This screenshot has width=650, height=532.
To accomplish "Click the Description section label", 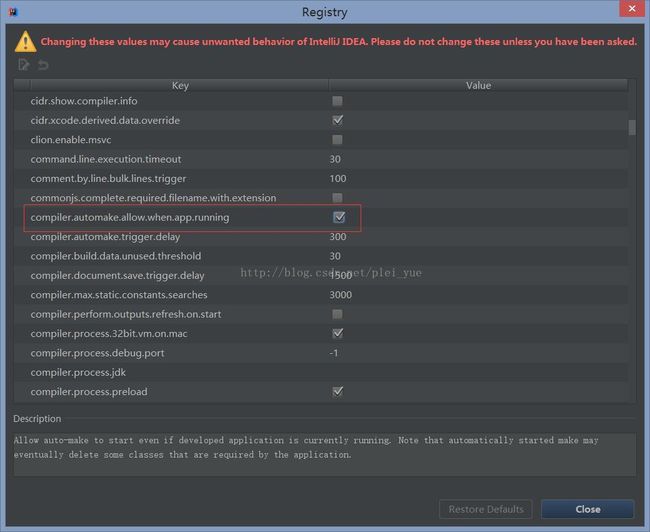I will coord(37,419).
